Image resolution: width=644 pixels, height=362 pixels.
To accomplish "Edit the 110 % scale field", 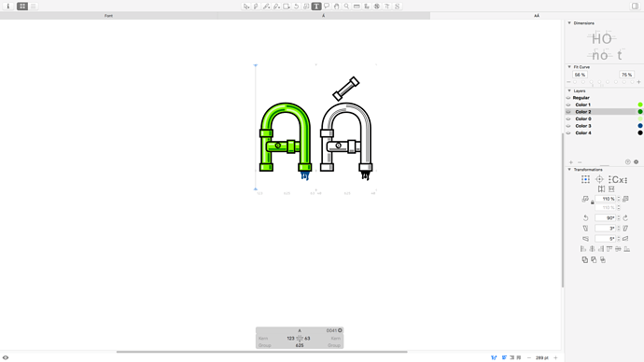I will pos(606,199).
